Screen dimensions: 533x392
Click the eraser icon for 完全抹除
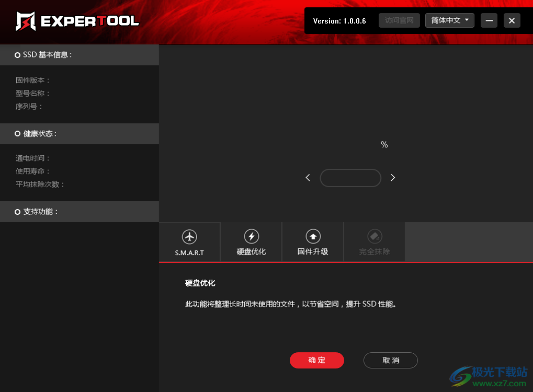375,236
